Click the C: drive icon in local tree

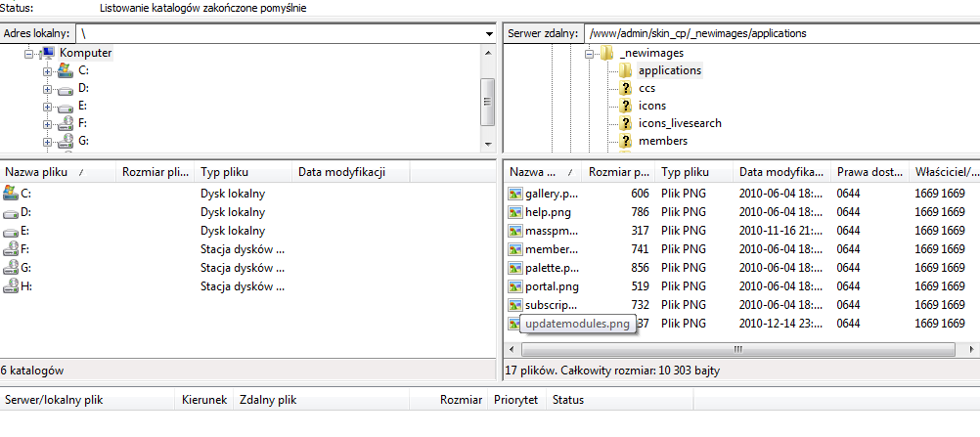65,70
